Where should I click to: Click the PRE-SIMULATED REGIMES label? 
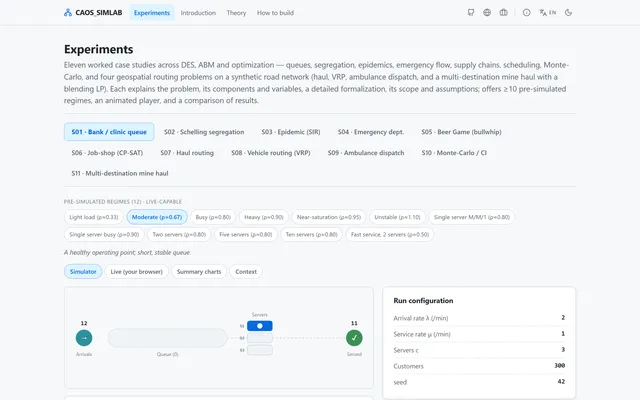pos(122,202)
